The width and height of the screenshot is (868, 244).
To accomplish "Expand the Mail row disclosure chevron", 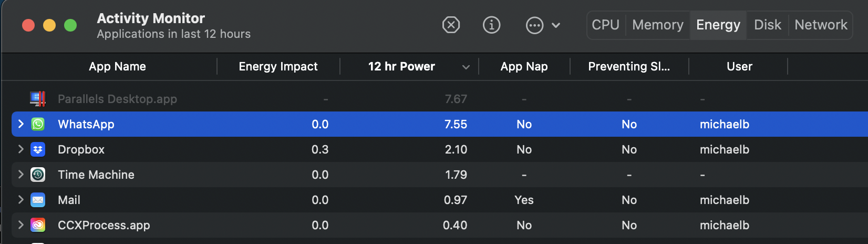I will (21, 199).
